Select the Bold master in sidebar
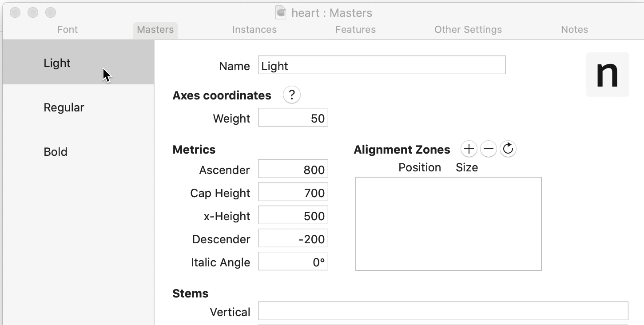644x325 pixels. point(56,152)
